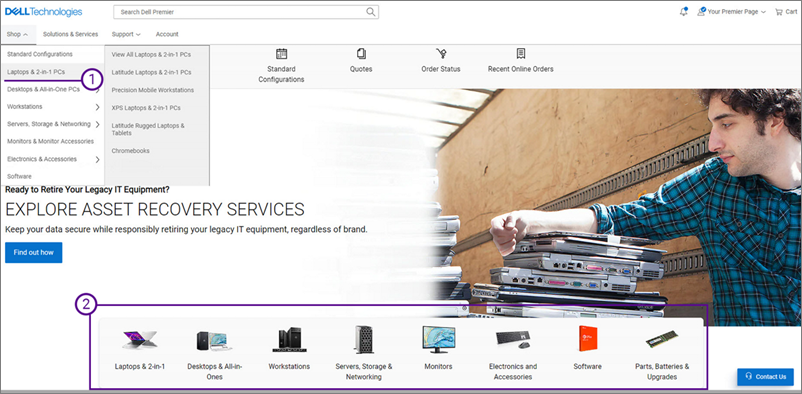This screenshot has width=802, height=394.
Task: Choose XPS Laptops & 2-in-1 PCs
Action: [x=146, y=108]
